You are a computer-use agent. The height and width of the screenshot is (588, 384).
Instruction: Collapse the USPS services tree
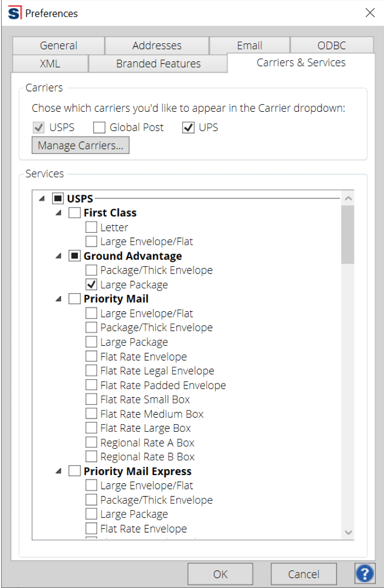point(42,198)
